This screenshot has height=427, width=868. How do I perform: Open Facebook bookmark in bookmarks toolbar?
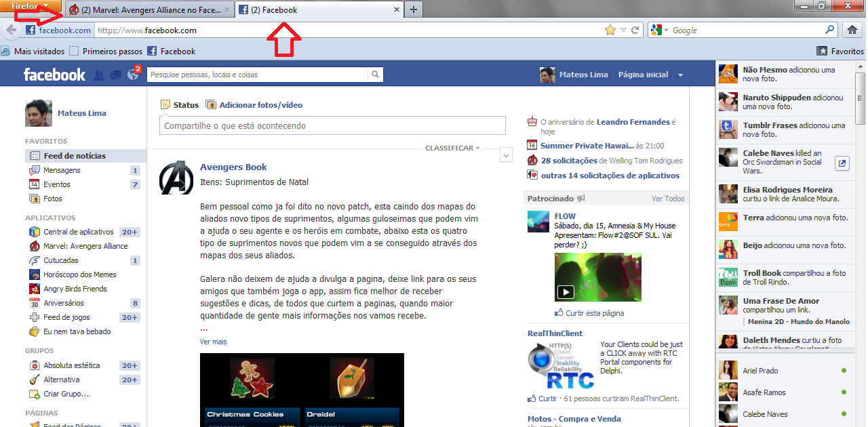[171, 51]
